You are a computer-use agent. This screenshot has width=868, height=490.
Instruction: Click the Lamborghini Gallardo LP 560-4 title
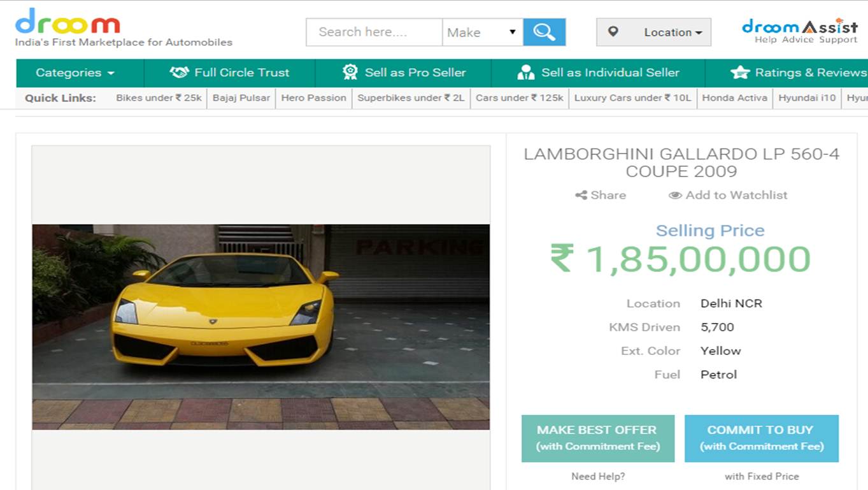681,162
